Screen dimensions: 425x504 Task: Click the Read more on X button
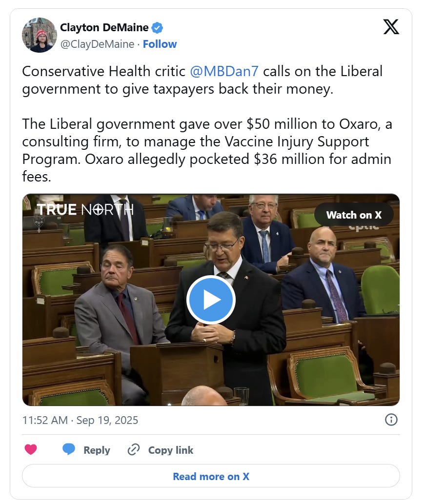click(x=211, y=476)
